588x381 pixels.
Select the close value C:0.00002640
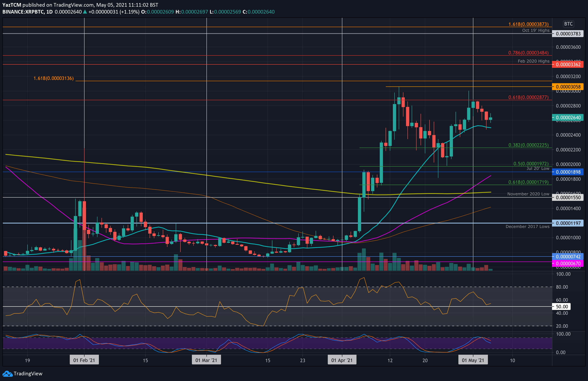(x=258, y=12)
